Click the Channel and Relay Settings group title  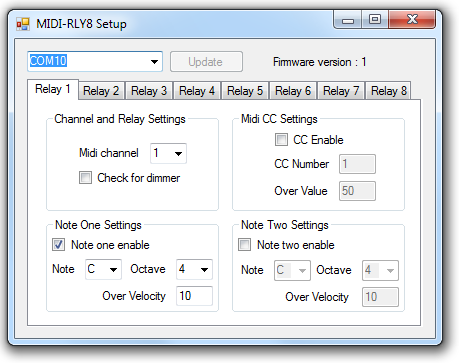[120, 119]
